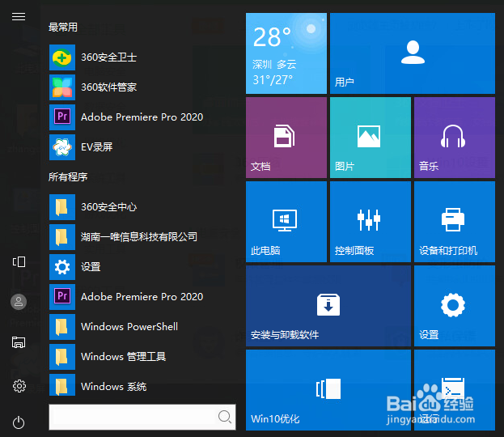Open the 设置 gear tile

[455, 306]
